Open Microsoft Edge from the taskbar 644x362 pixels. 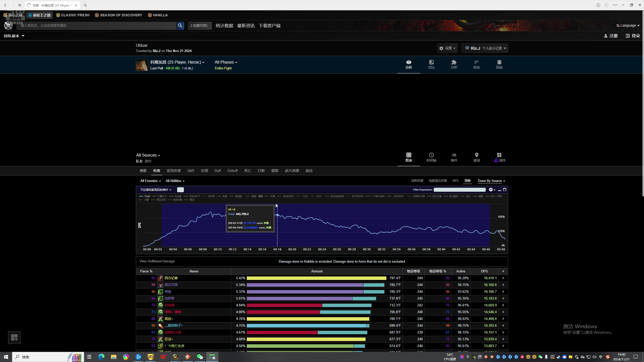pyautogui.click(x=101, y=357)
